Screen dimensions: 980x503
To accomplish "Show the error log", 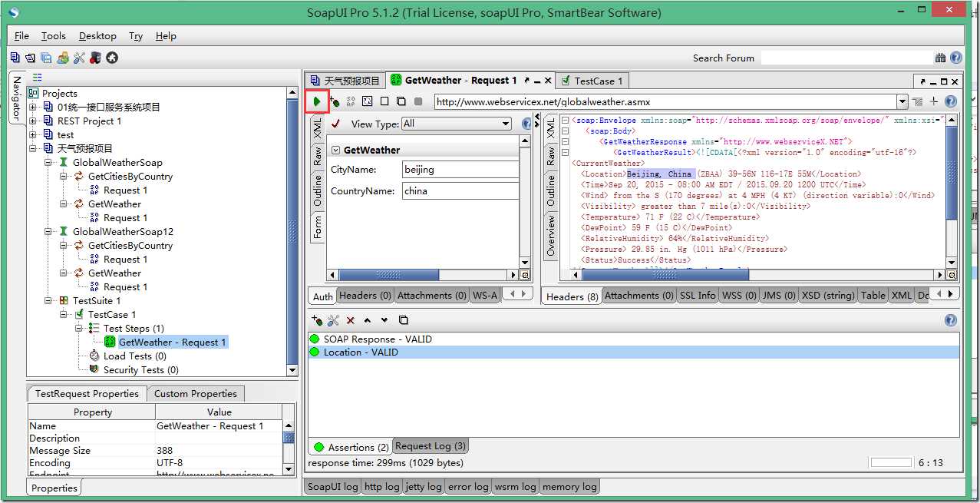I will [469, 487].
